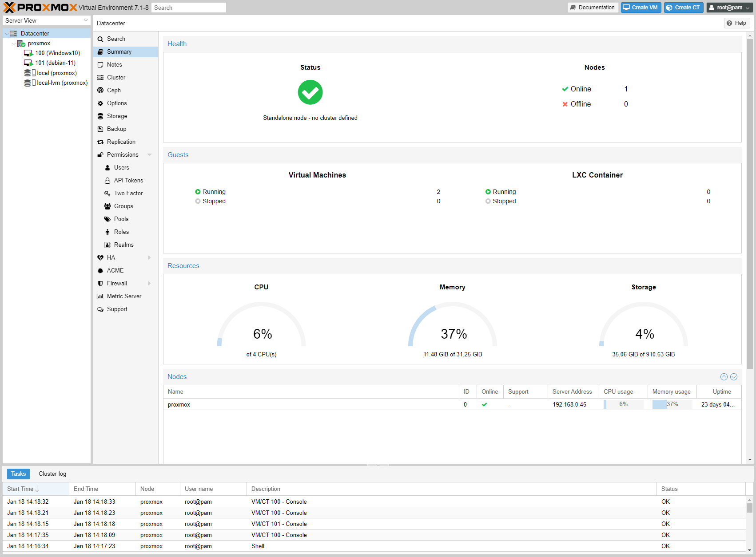The height and width of the screenshot is (557, 756).
Task: Click the Firewall shield icon
Action: 100,283
